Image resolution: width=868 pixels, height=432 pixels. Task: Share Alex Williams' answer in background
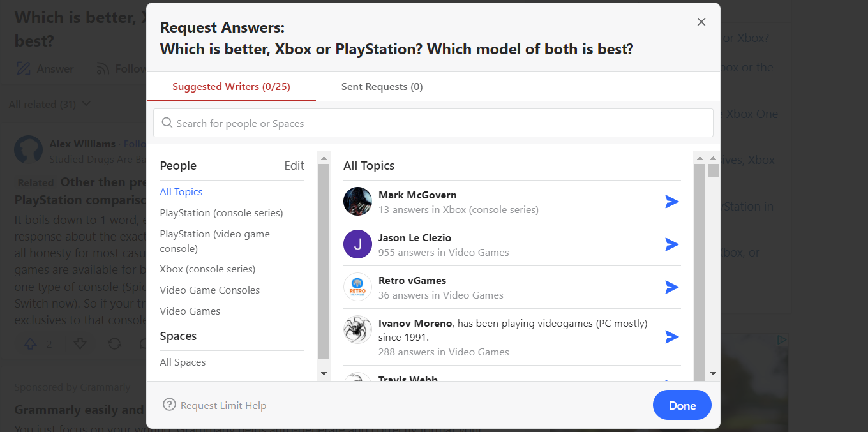coord(114,344)
